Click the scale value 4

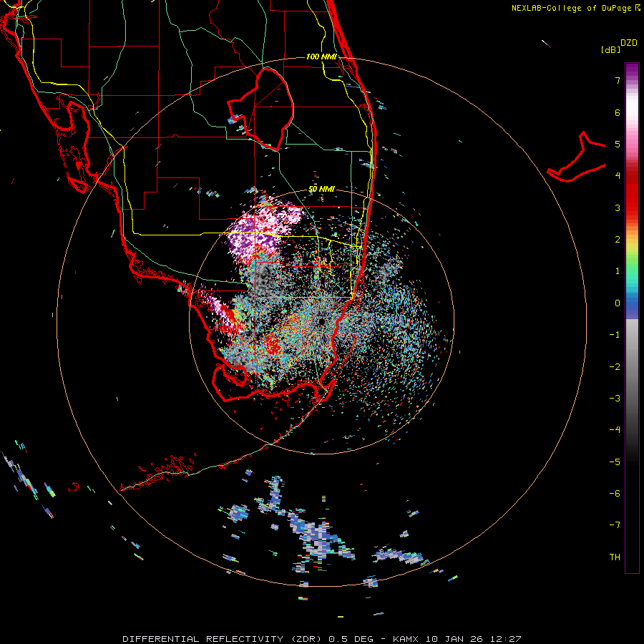618,176
